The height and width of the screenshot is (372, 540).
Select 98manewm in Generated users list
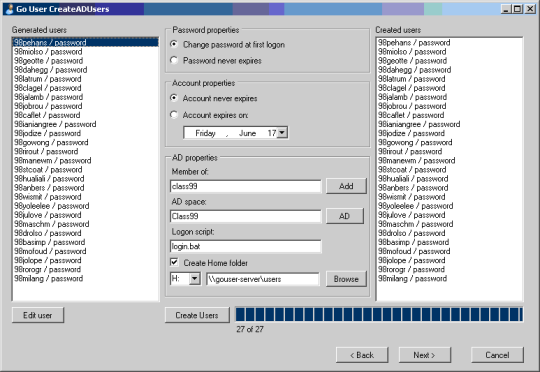point(85,161)
